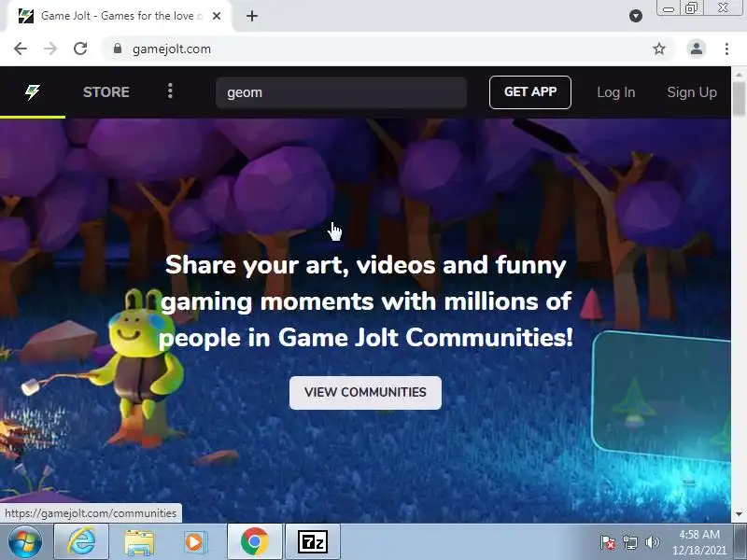
Task: Click the Chrome taskbar icon
Action: coord(255,542)
